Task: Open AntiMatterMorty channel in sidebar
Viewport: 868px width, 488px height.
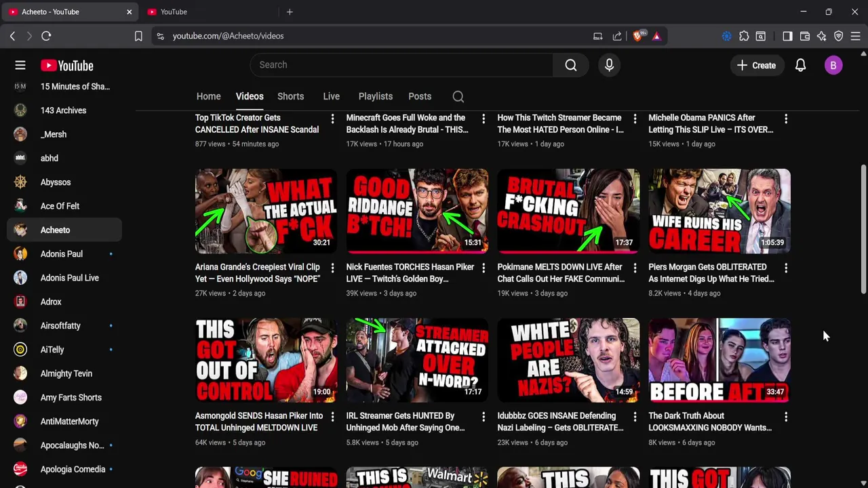Action: [x=64, y=422]
